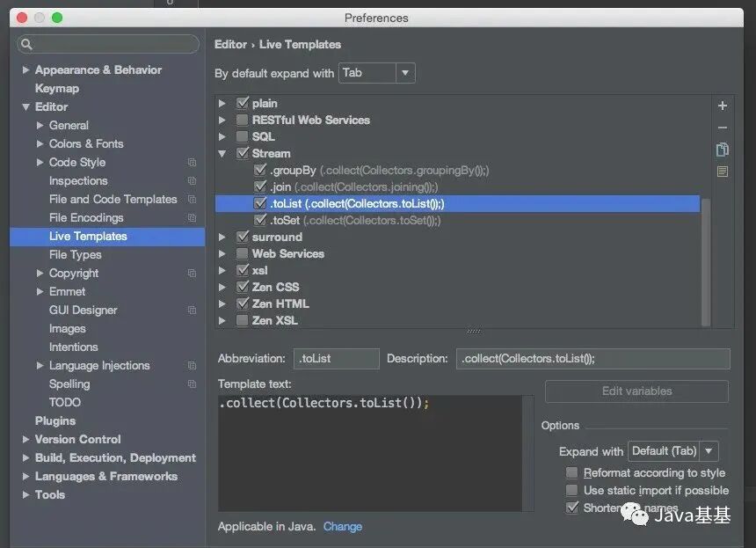Click the panel splitter grip handle
756x548 pixels.
click(x=474, y=331)
